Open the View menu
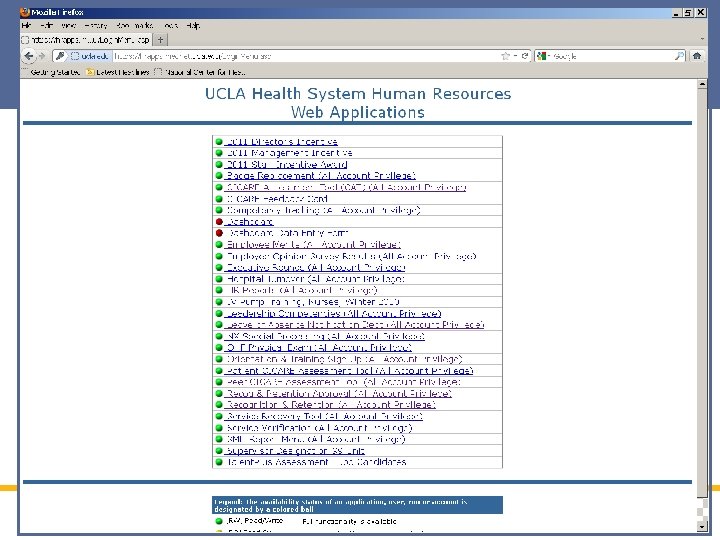The image size is (720, 540). pos(68,26)
